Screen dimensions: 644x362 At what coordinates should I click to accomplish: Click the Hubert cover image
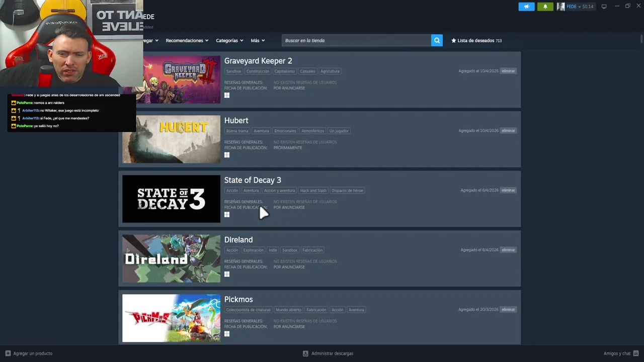171,139
